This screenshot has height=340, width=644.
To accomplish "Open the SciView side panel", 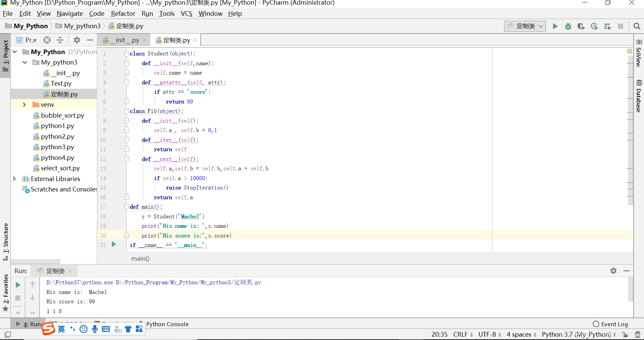I will click(x=639, y=53).
